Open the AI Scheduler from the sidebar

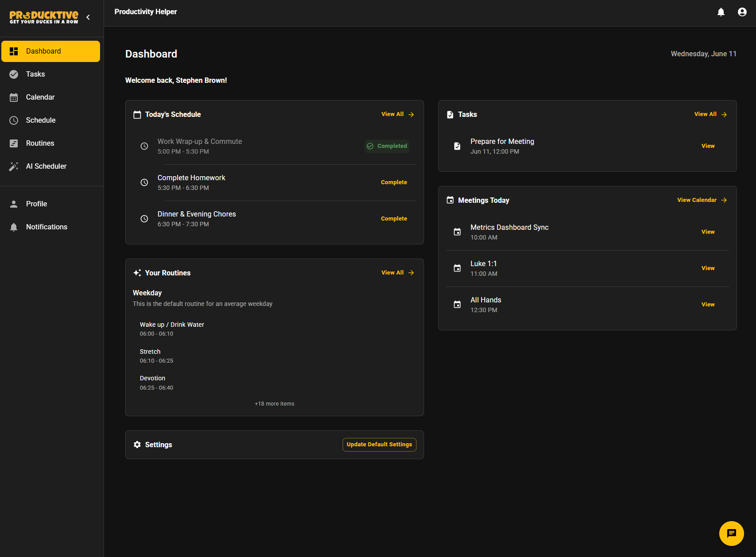coord(46,166)
